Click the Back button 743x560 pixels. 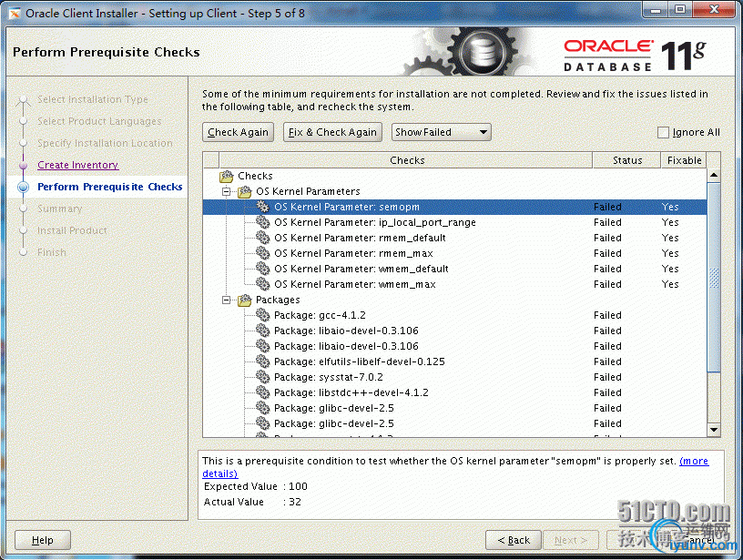(x=514, y=540)
